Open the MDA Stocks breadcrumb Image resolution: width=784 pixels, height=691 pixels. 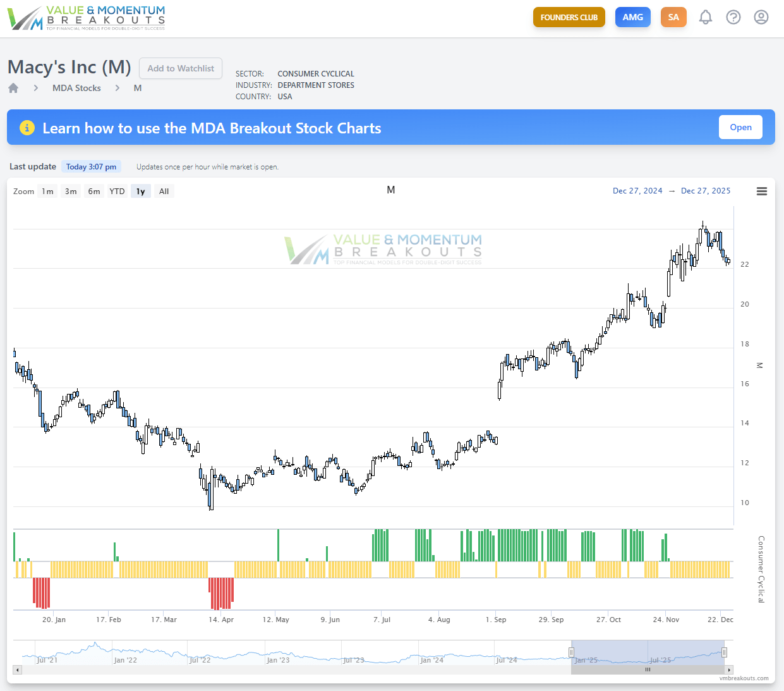click(76, 88)
